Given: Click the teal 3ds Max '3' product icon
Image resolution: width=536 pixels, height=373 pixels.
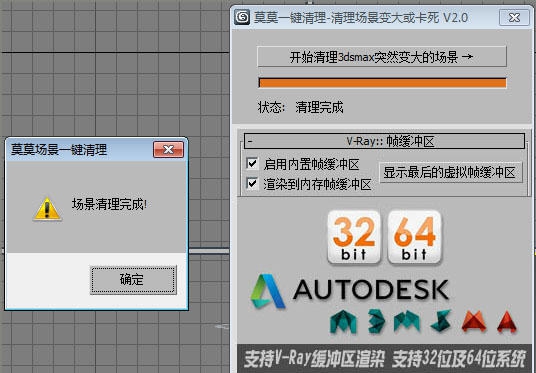Looking at the screenshot, I should pyautogui.click(x=377, y=321).
